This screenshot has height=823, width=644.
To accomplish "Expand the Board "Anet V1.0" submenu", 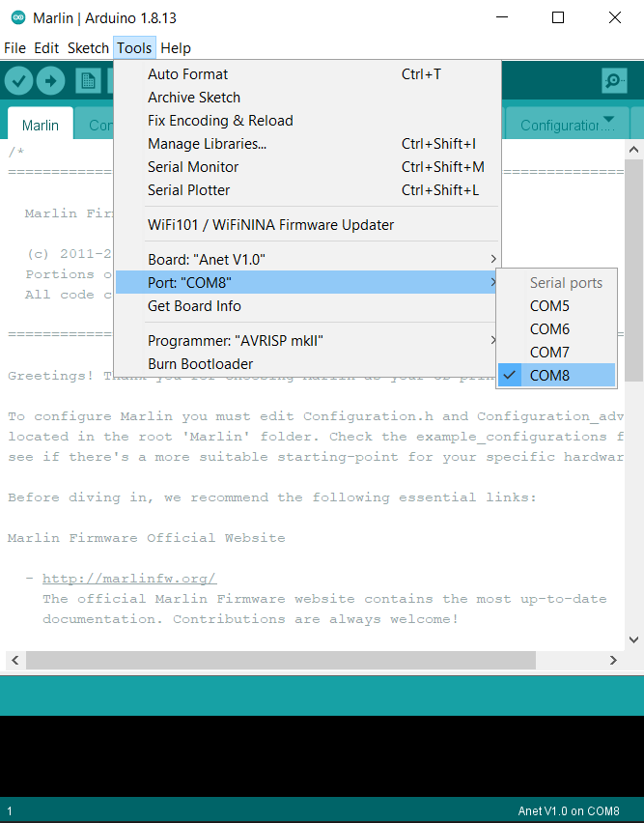I will click(x=307, y=259).
